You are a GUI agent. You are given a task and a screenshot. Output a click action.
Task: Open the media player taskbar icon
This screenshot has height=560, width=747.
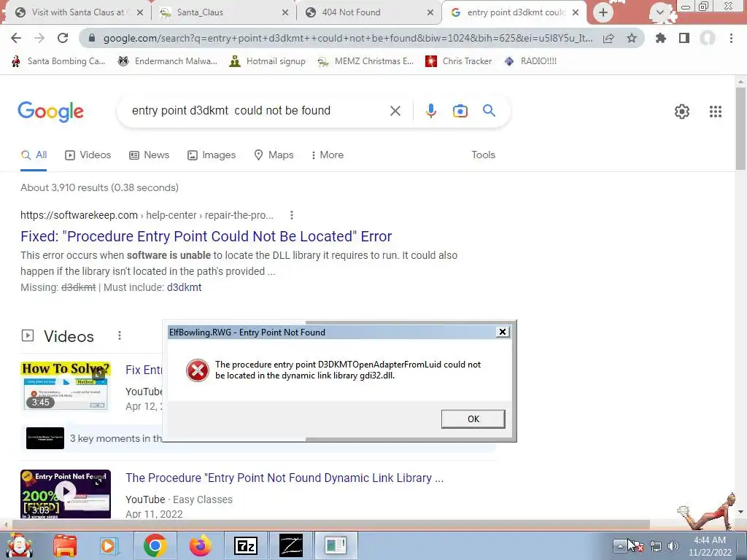pos(109,545)
